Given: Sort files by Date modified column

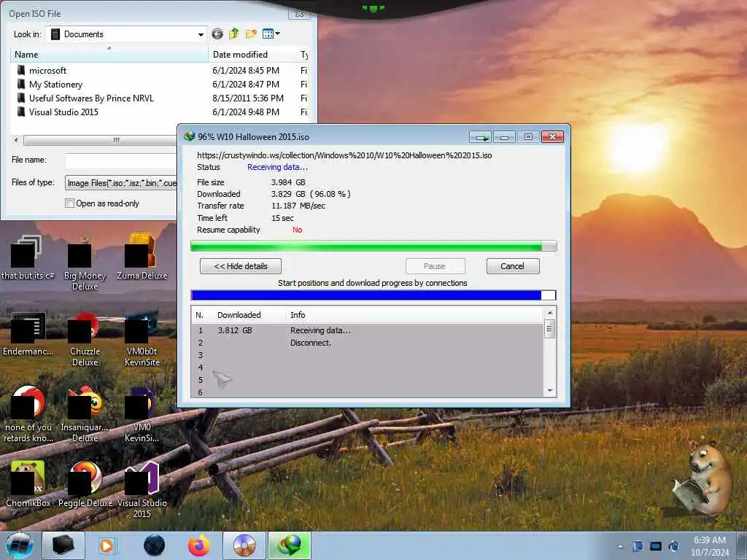Looking at the screenshot, I should pyautogui.click(x=252, y=54).
